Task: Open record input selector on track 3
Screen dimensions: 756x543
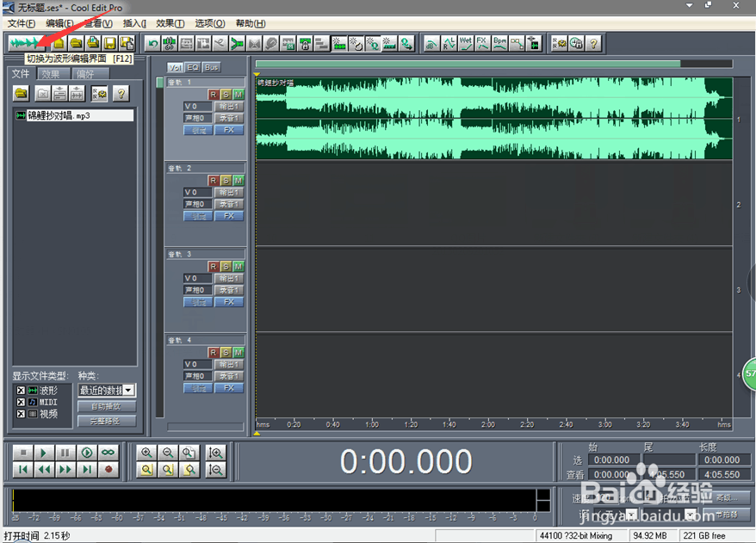Action: coord(229,290)
